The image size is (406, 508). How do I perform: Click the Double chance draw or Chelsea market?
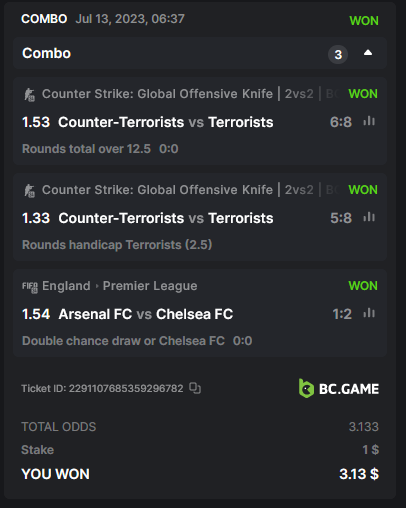123,341
